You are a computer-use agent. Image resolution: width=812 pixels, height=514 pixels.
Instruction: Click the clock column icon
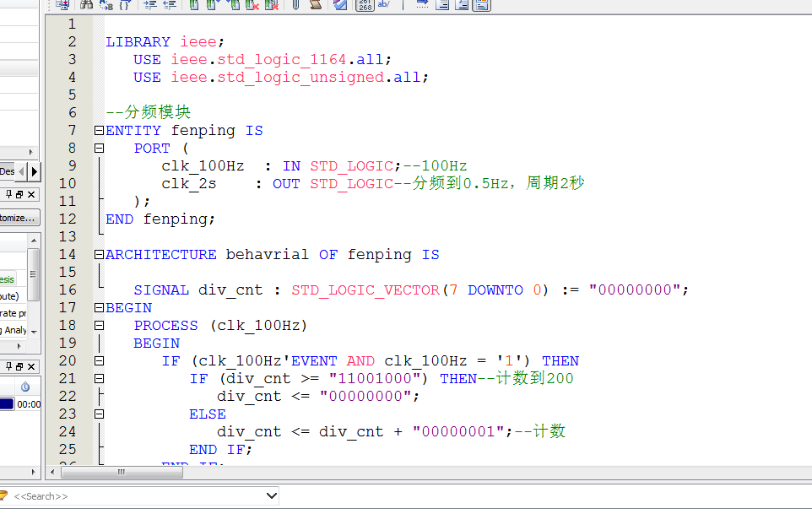[24, 387]
